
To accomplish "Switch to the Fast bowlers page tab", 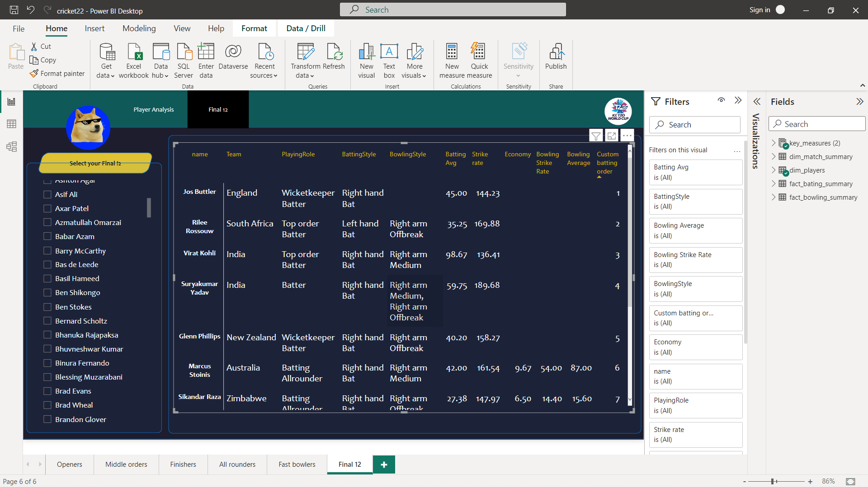I will click(x=297, y=464).
